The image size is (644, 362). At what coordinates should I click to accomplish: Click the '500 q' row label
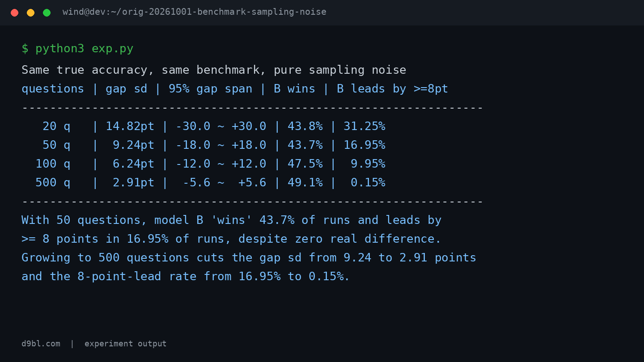pyautogui.click(x=53, y=183)
